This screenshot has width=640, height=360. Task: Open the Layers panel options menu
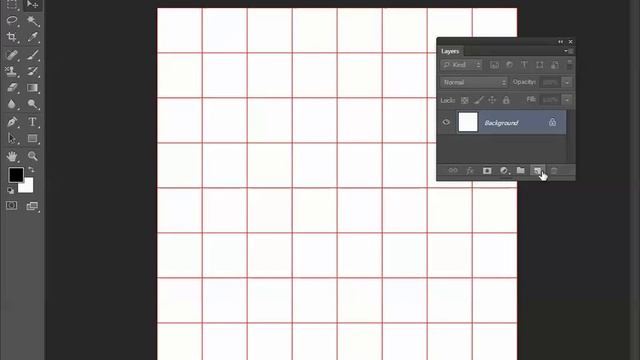(x=568, y=51)
